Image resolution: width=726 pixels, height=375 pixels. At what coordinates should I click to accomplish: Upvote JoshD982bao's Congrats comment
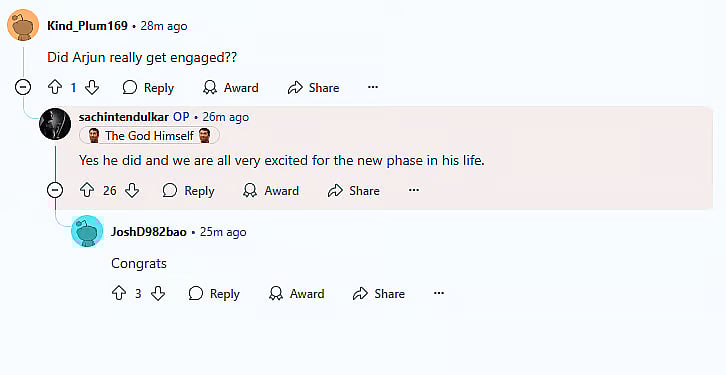[x=119, y=293]
